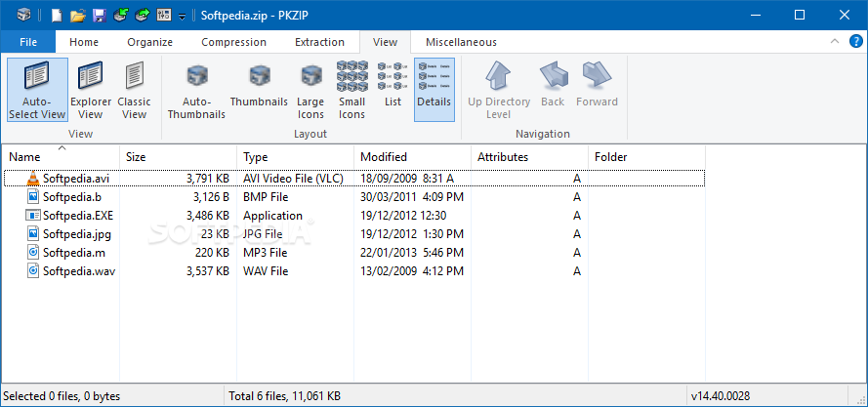The image size is (868, 407).
Task: Choose Small Icons layout
Action: [352, 90]
